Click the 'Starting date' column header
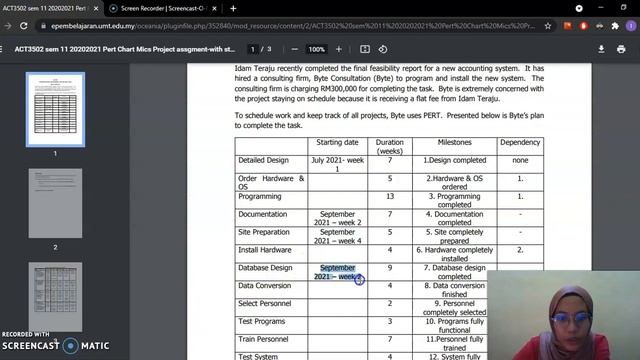Screen dimensions: 640x360 pyautogui.click(x=337, y=142)
